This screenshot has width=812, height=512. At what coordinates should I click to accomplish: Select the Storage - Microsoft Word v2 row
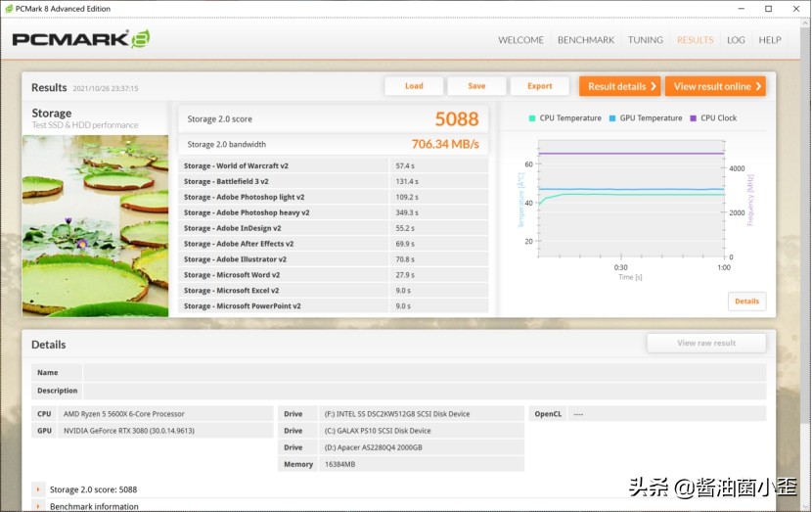click(x=334, y=275)
